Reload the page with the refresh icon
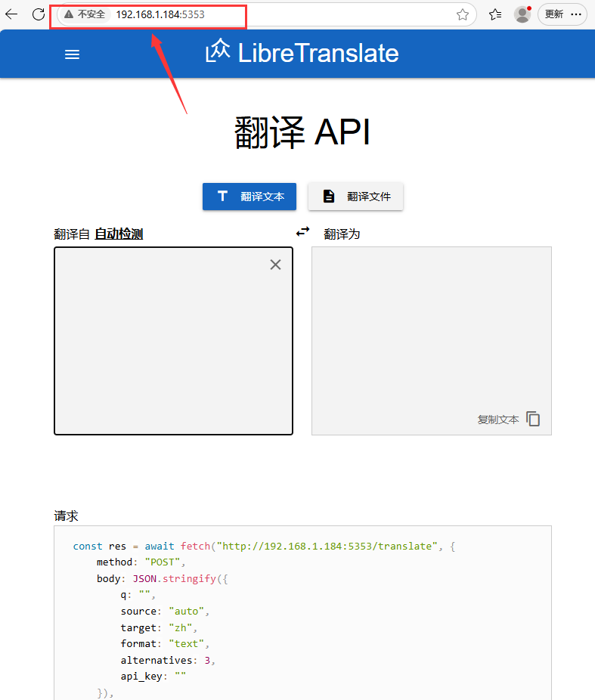This screenshot has width=595, height=700. coord(39,14)
